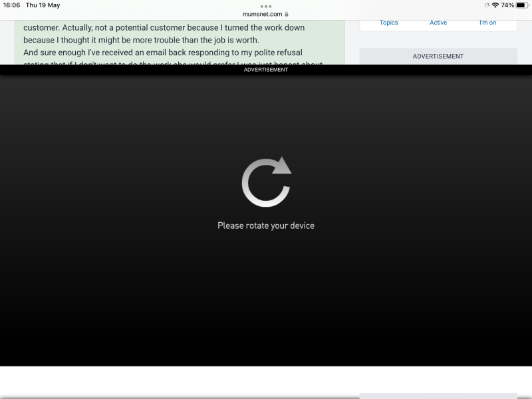Click the grey sidebar box at bottom right
532x399 pixels.
coord(438,396)
